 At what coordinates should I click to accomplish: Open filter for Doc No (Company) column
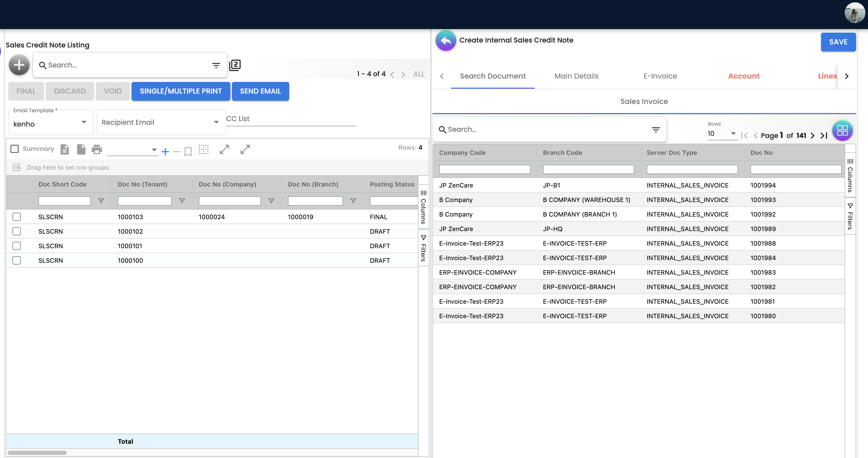point(271,201)
